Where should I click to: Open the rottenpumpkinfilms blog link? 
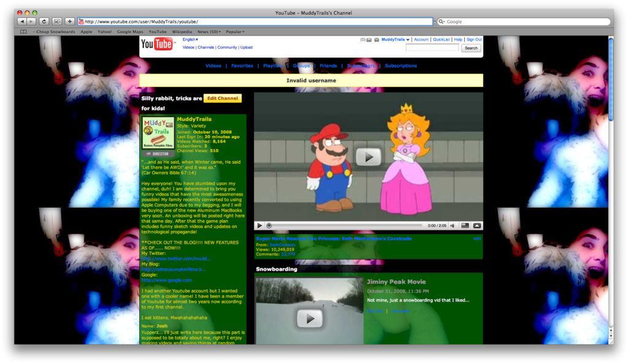174,269
